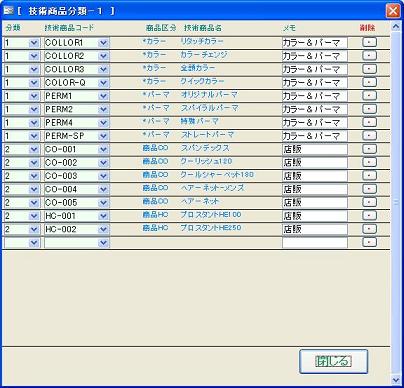
Task: Click the scrollbar down arrow
Action: (x=396, y=379)
